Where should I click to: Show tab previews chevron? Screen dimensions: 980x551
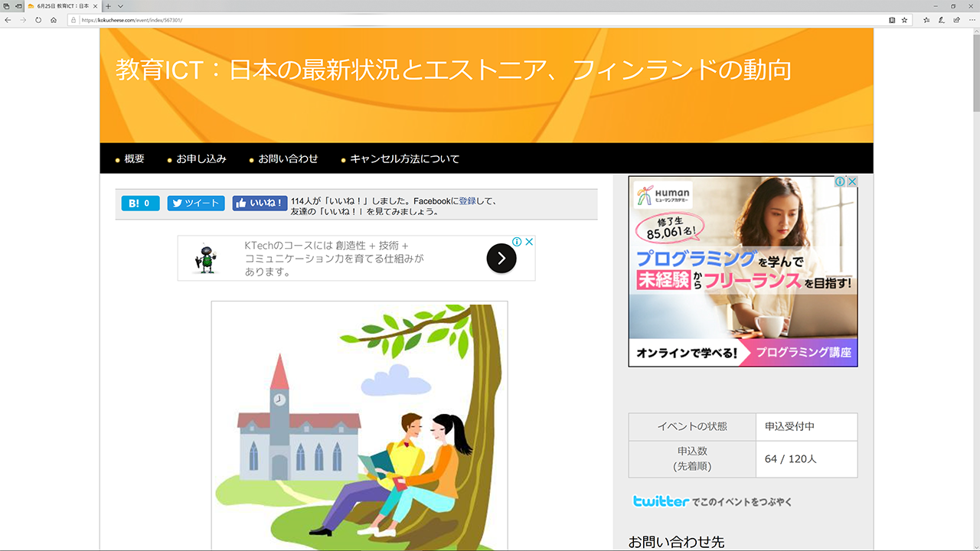(120, 6)
